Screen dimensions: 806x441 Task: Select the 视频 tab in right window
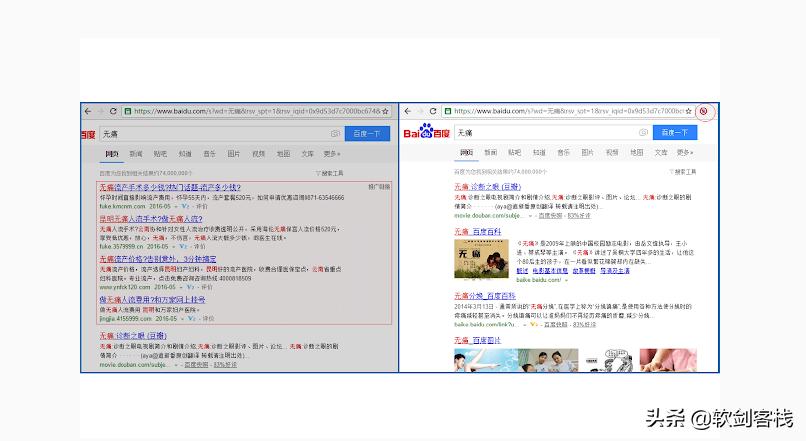pyautogui.click(x=612, y=153)
